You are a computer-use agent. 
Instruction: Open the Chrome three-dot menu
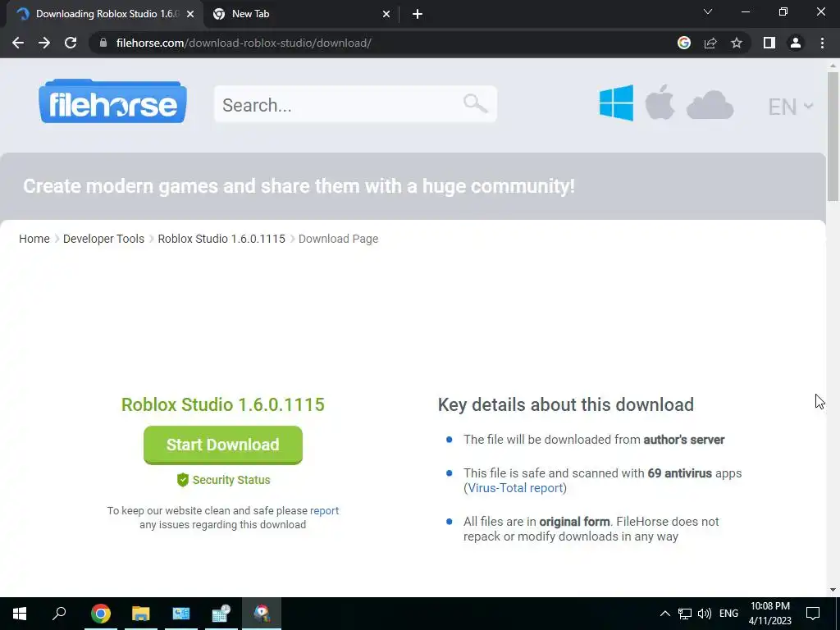[822, 43]
